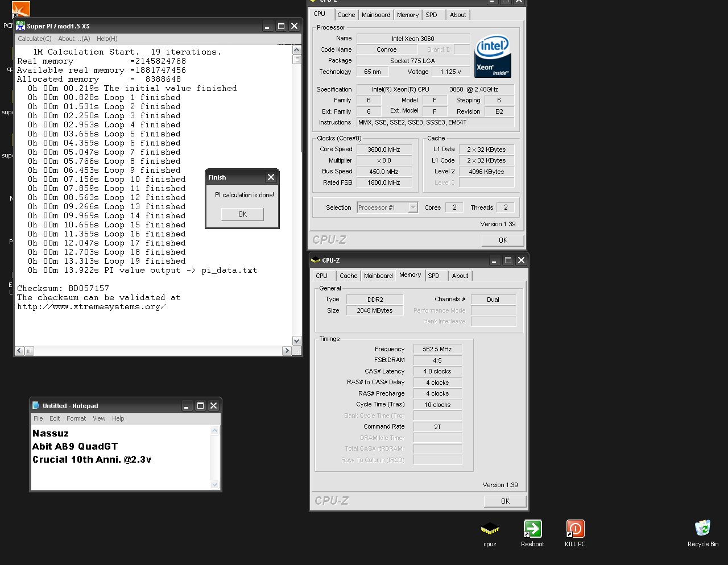Open the KILL PC desktop shortcut

(575, 529)
